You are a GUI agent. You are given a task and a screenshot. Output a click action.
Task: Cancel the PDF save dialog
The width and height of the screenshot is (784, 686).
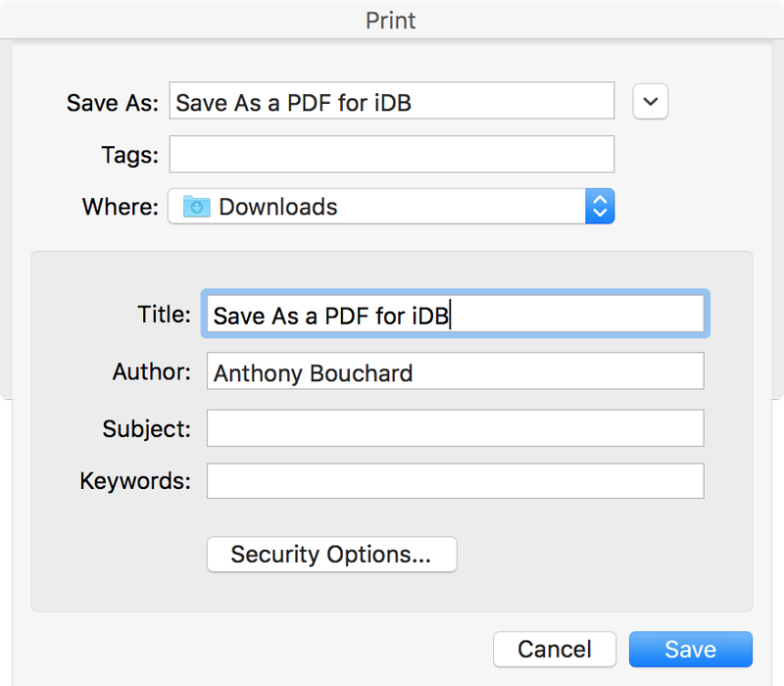point(555,649)
